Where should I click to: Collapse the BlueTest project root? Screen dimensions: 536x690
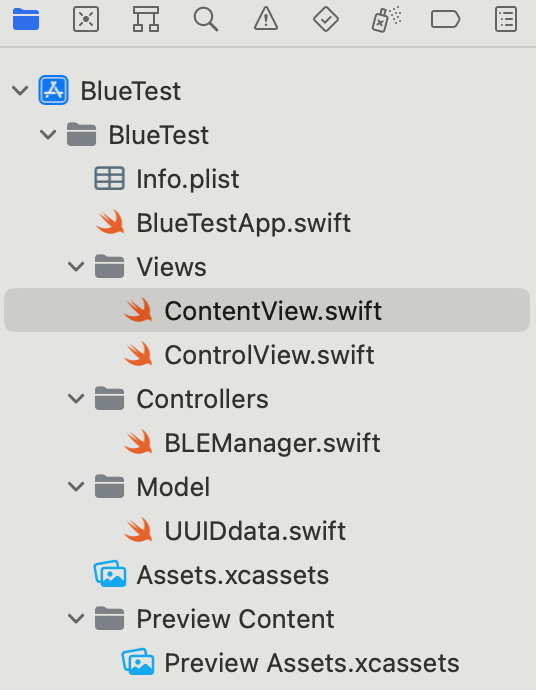(20, 91)
